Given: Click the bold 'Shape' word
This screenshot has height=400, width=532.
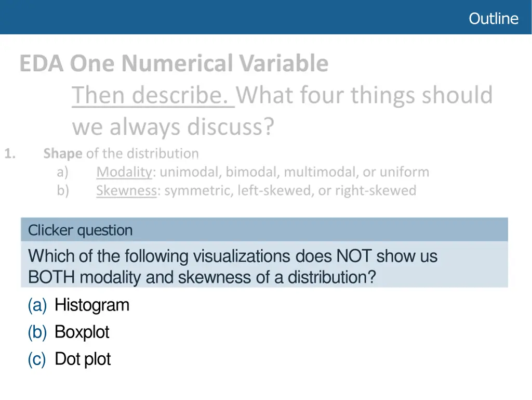Looking at the screenshot, I should (x=63, y=153).
